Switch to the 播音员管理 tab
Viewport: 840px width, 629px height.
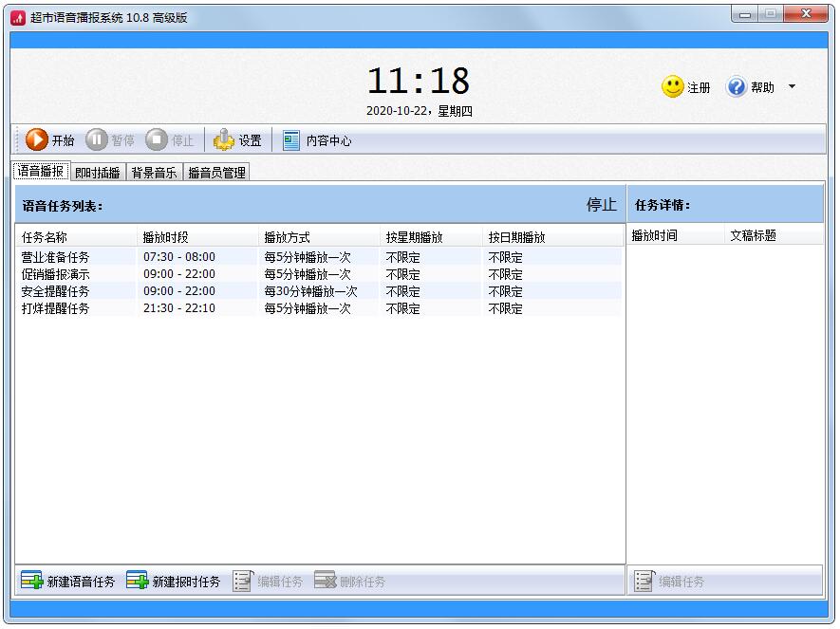[x=217, y=173]
